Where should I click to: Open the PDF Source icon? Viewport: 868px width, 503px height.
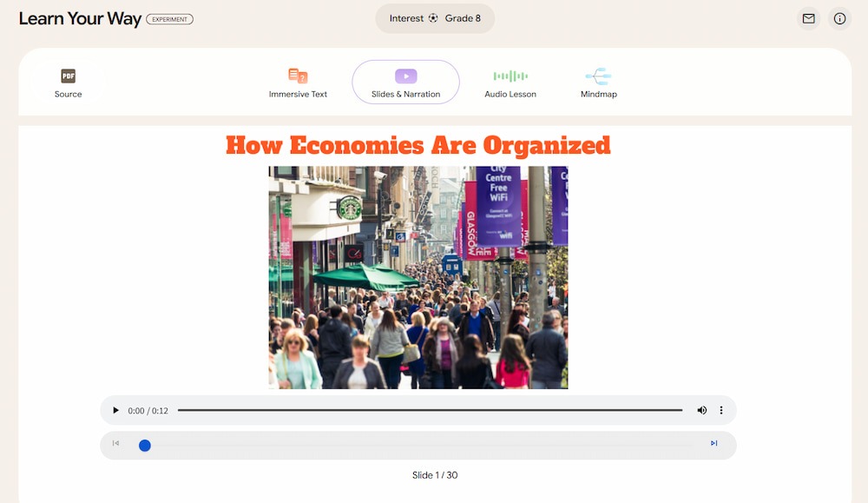tap(68, 76)
